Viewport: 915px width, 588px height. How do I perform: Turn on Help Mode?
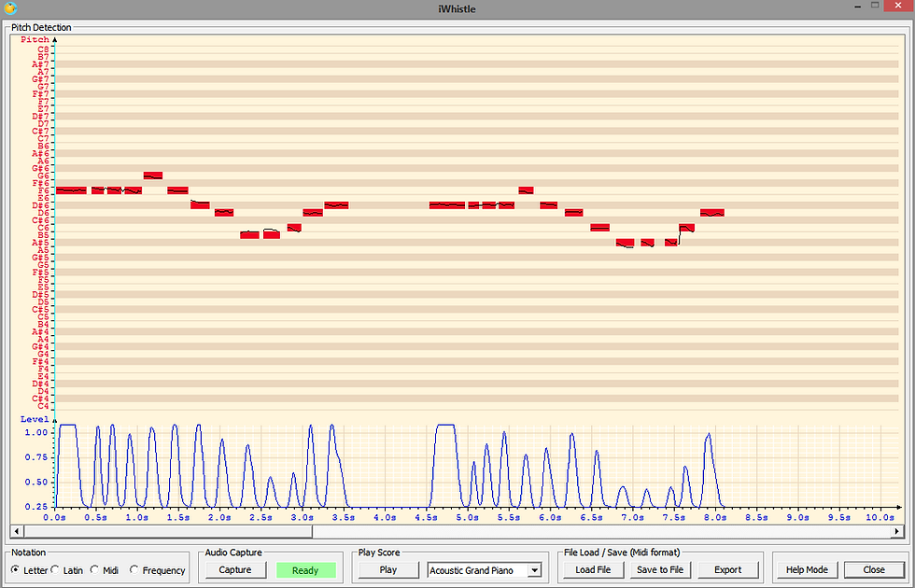click(x=807, y=570)
